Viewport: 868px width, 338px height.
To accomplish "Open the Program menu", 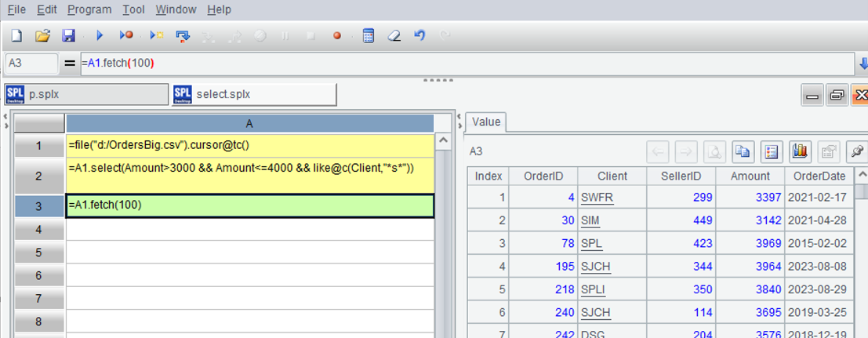I will (x=89, y=10).
